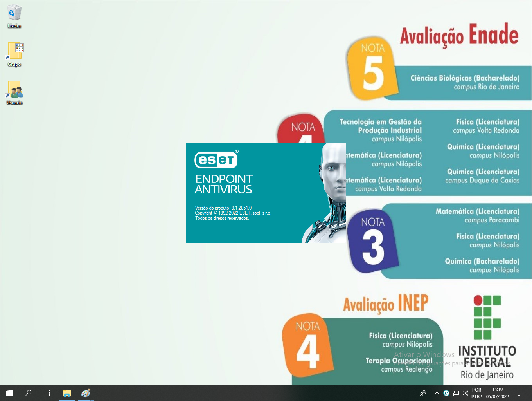The width and height of the screenshot is (532, 401).
Task: Click the Show Desktop strip at taskbar edge
Action: click(531, 393)
